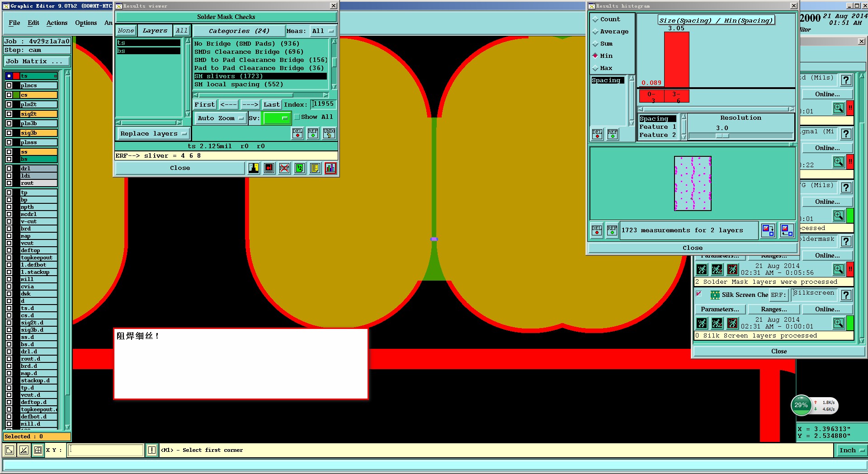Click DEL icon beside measurements text
Screen dimensions: 868x474
(x=597, y=230)
